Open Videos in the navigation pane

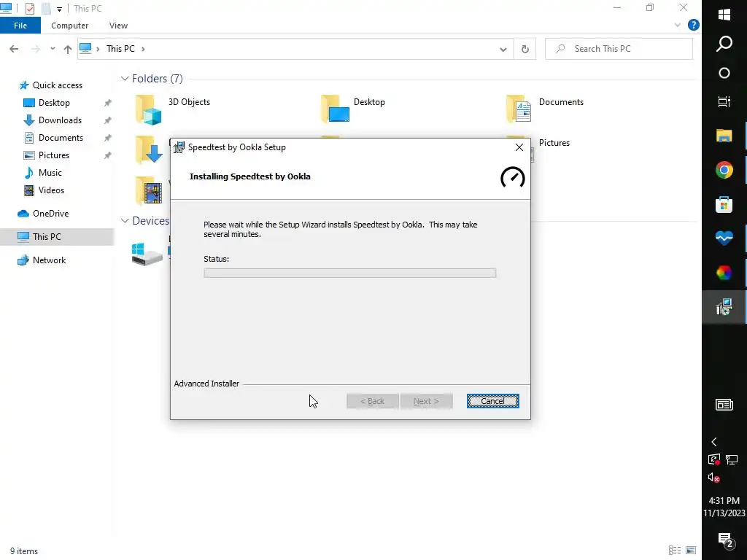click(51, 190)
